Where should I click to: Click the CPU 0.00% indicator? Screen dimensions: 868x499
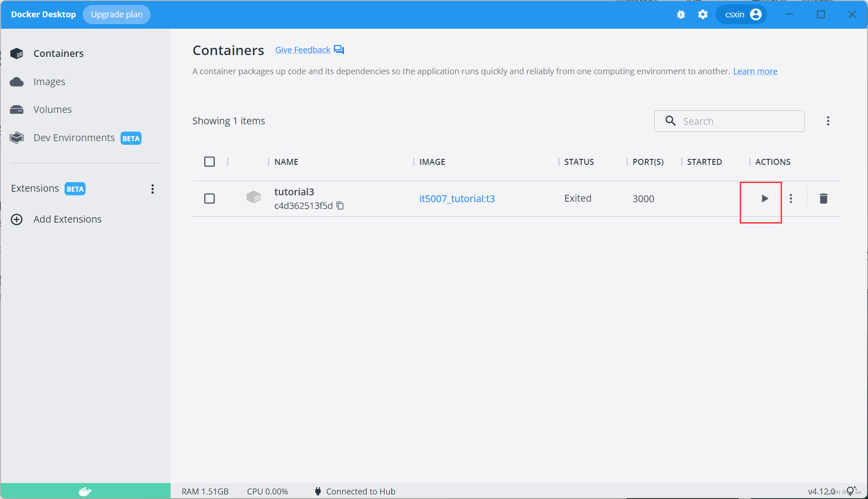tap(267, 492)
